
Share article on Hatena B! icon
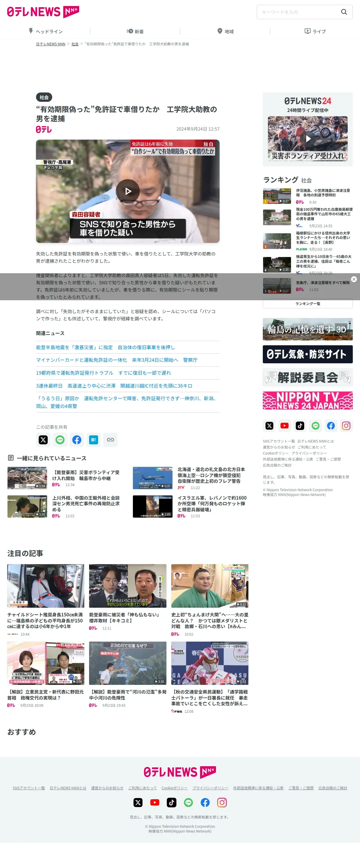94,440
